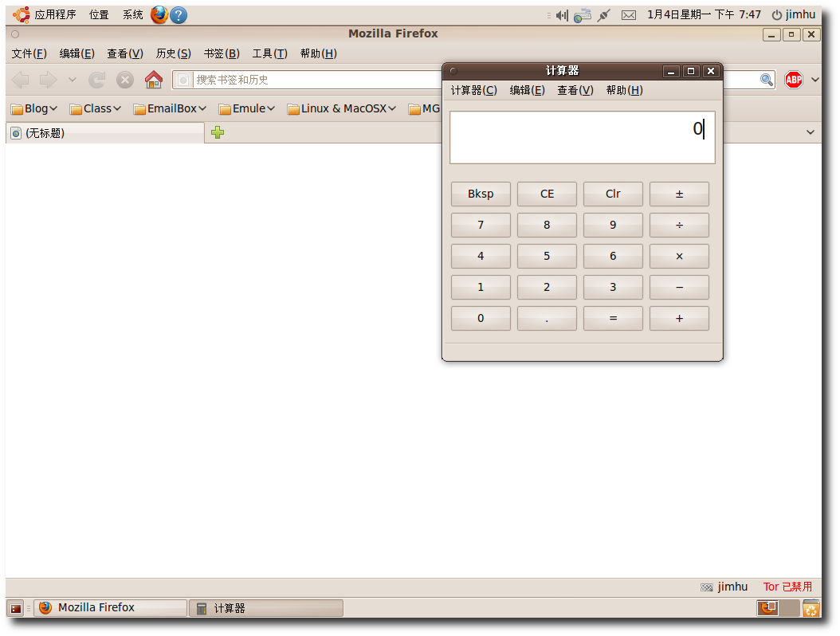
Task: Click the = equals button
Action: 613,318
